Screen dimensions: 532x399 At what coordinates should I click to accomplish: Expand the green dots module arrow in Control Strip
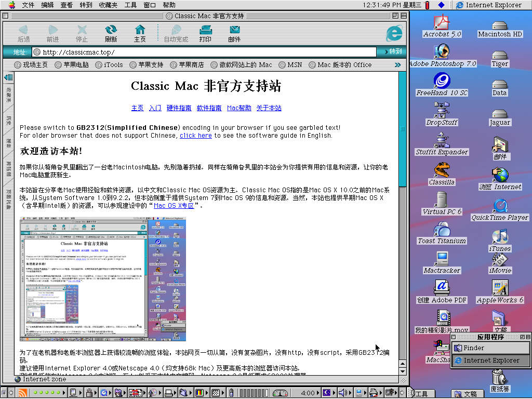click(63, 393)
